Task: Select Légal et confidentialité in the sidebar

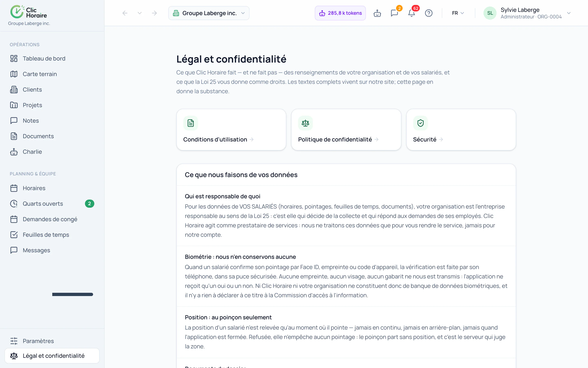Action: 52,356
